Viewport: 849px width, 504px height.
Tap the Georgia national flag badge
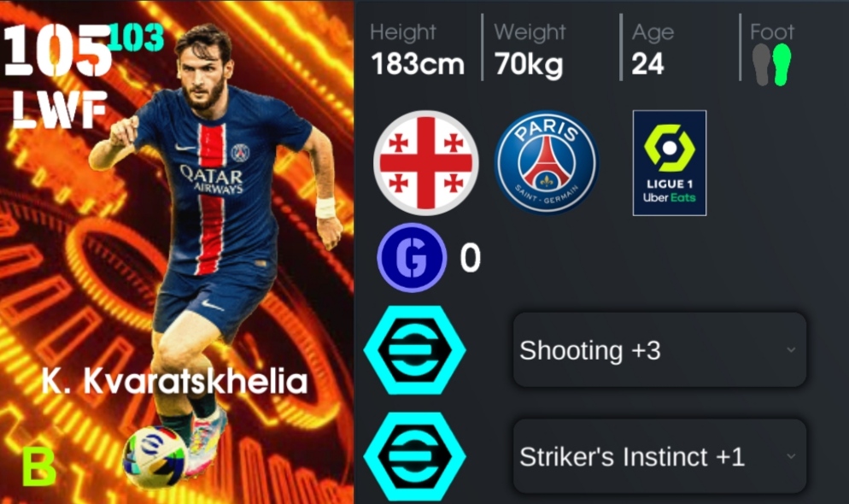425,163
